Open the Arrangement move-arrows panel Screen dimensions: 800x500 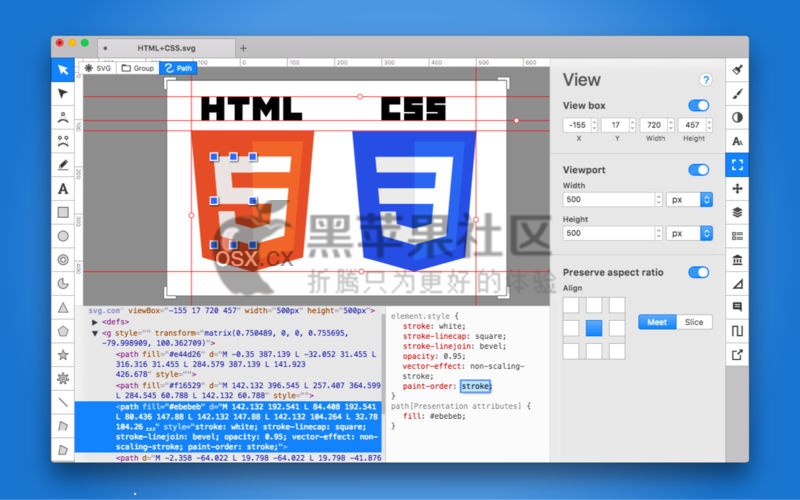click(x=737, y=189)
